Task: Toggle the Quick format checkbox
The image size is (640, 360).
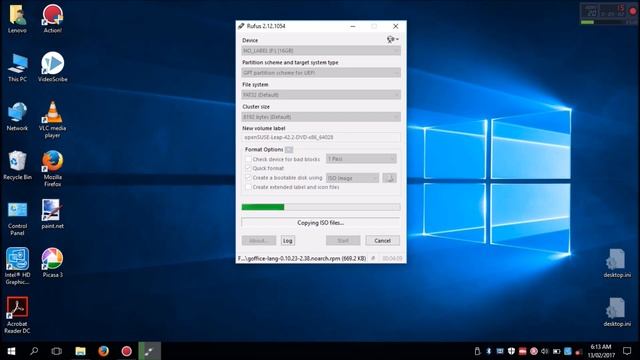Action: pos(248,168)
